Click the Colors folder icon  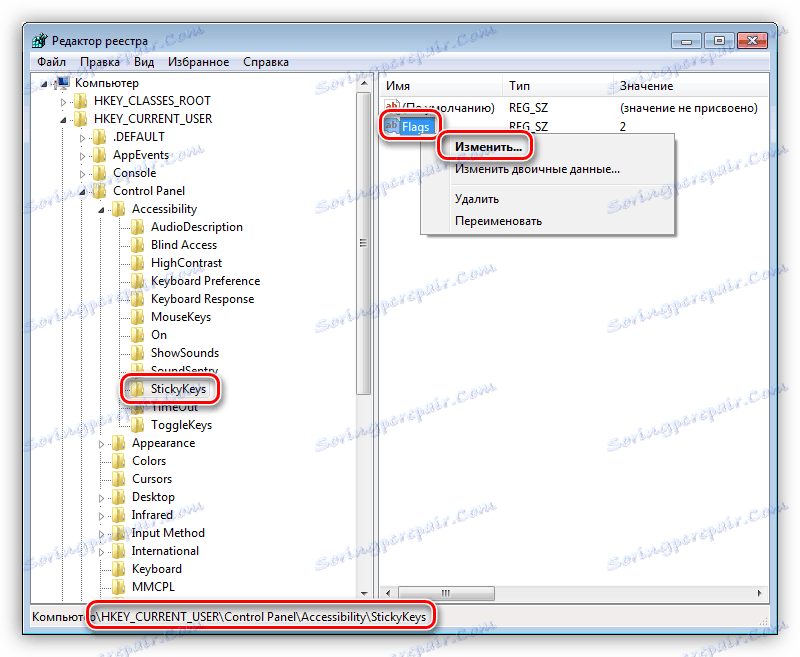pyautogui.click(x=119, y=461)
